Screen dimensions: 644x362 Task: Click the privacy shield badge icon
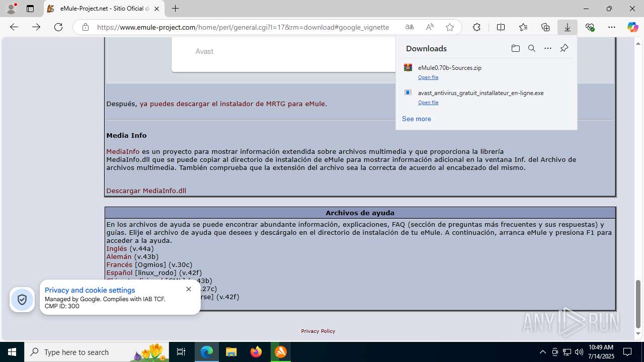coord(22,300)
